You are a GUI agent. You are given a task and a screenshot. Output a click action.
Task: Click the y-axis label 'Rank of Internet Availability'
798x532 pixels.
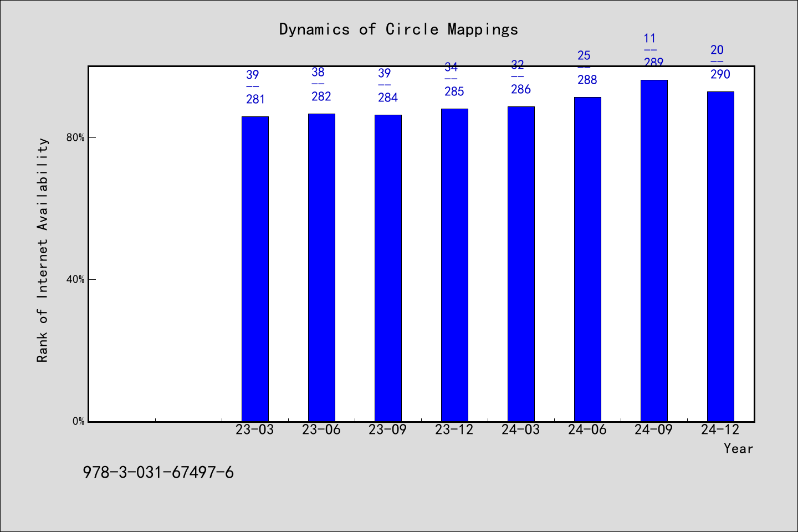tap(43, 250)
